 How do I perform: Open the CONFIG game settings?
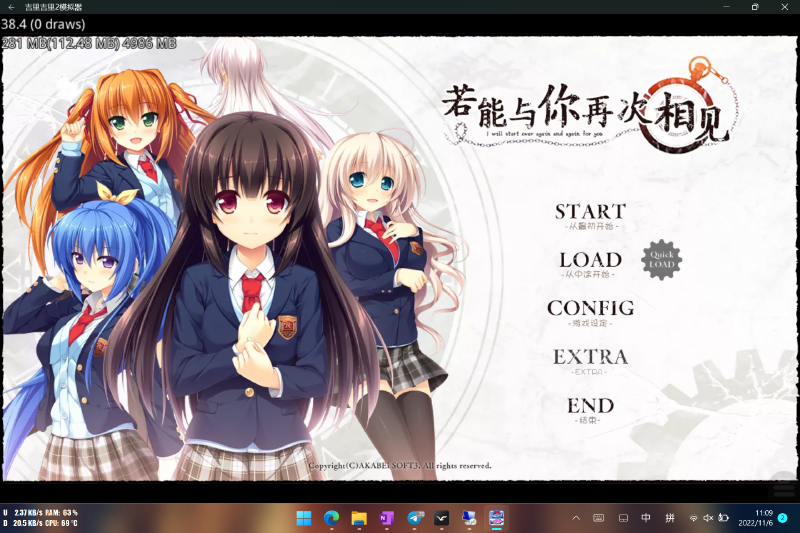(590, 308)
